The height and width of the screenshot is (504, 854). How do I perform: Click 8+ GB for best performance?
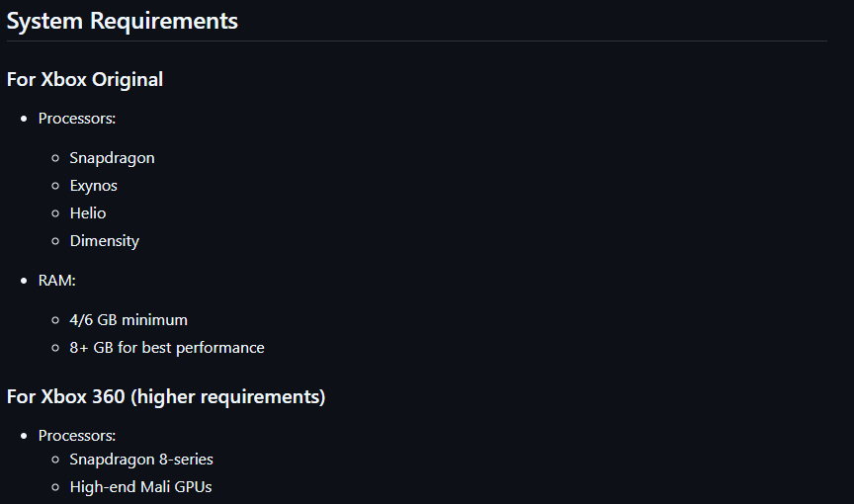(x=167, y=347)
